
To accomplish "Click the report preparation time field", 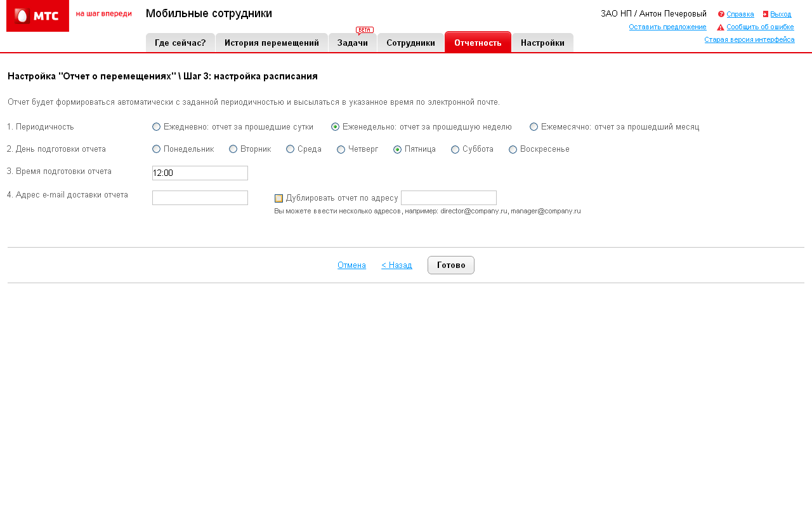I will [200, 173].
